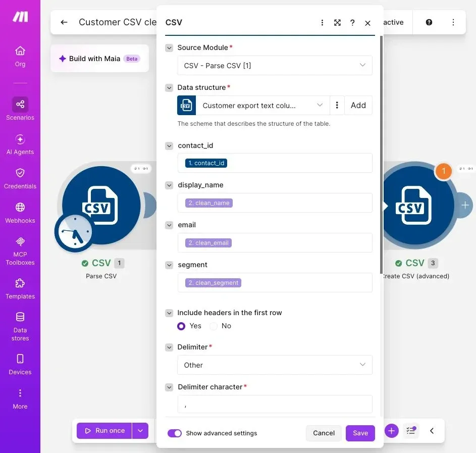Image resolution: width=476 pixels, height=453 pixels.
Task: Click the black help circle in top bar
Action: tap(429, 22)
